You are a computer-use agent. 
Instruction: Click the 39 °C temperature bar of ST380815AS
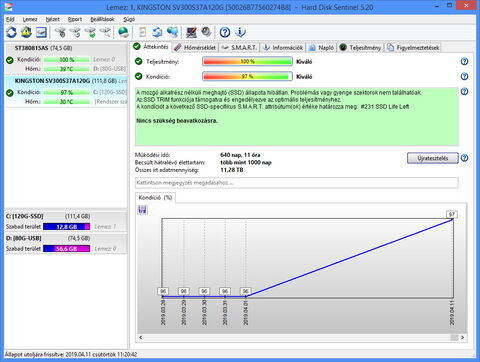click(67, 69)
